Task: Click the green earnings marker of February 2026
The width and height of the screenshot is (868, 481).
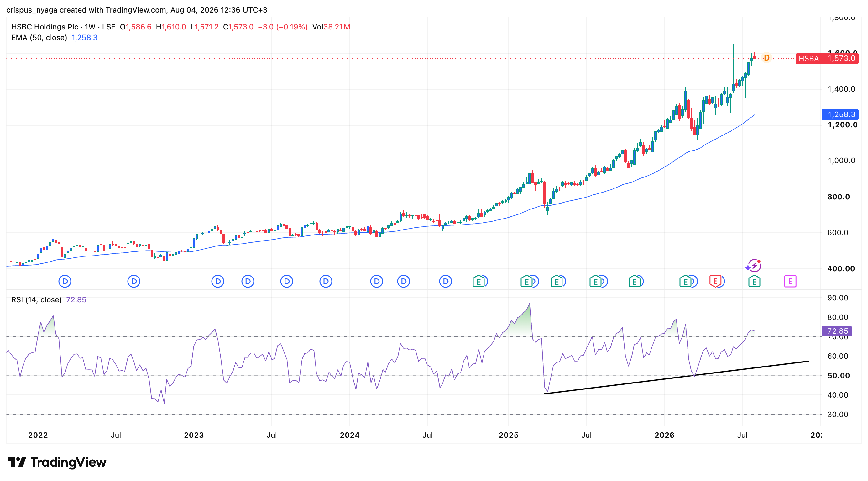Action: (x=685, y=281)
